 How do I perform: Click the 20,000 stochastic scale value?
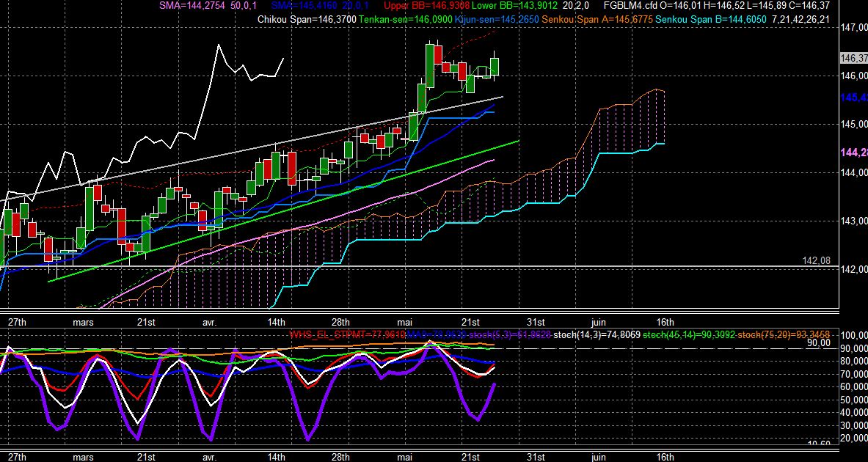854,439
